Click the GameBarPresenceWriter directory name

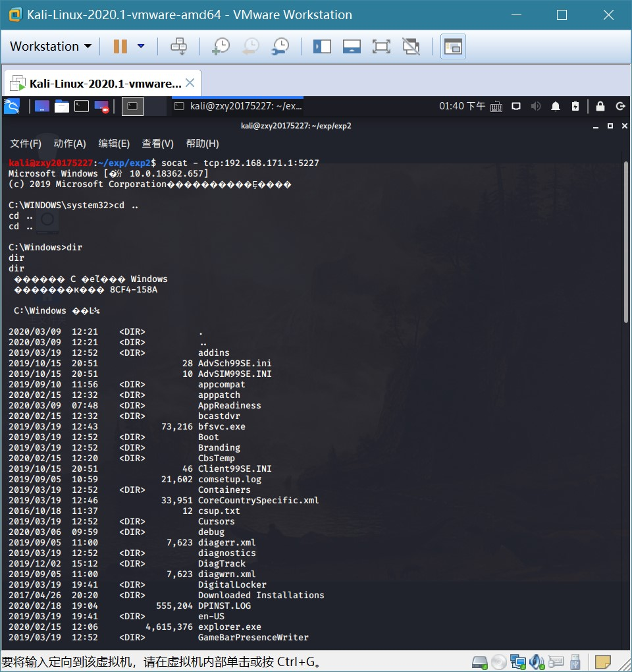pos(253,637)
